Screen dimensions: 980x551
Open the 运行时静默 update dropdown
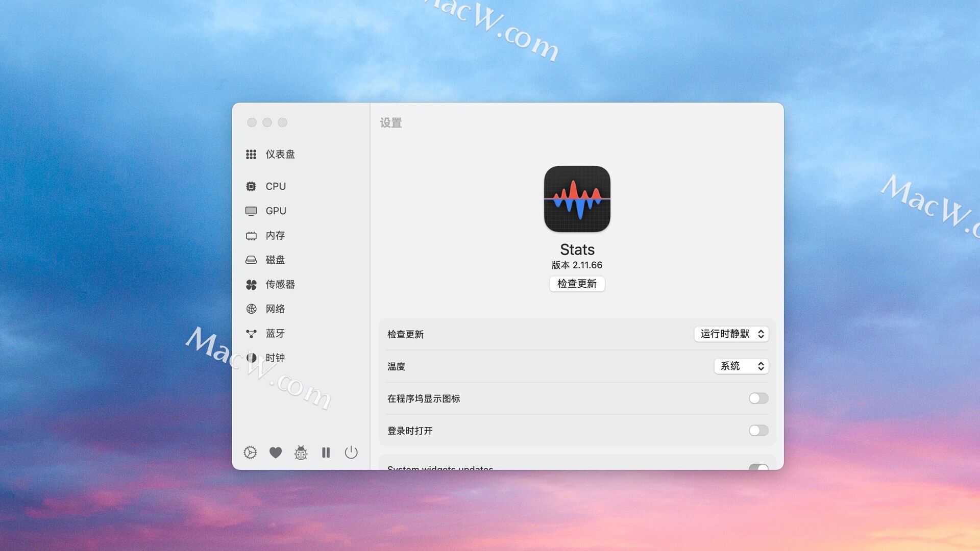point(731,334)
